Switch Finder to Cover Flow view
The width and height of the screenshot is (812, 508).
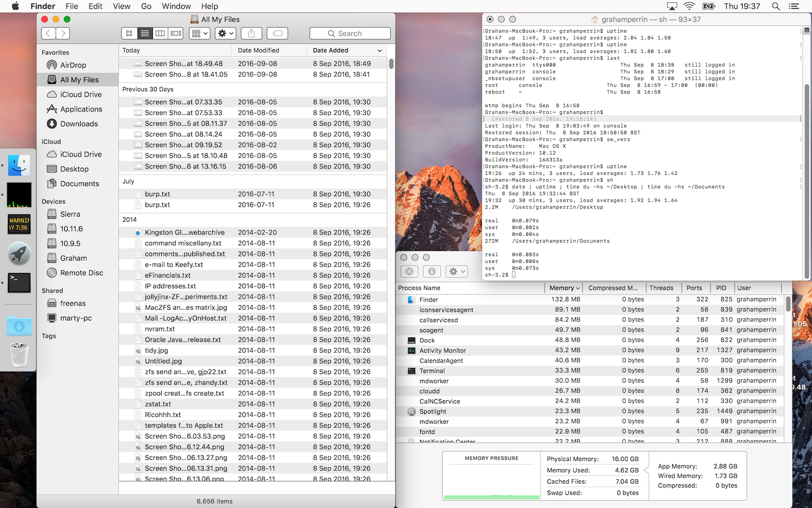[x=176, y=33]
